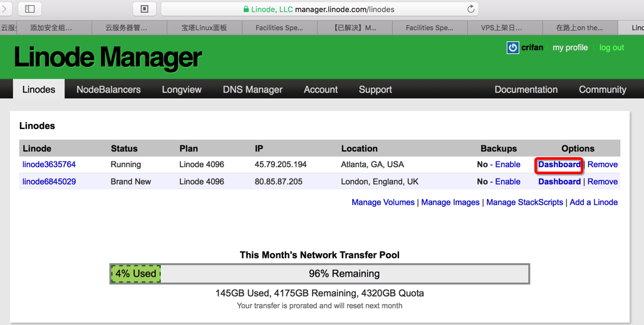Click the Linode 4096 plan for linode6845029
Viewport: 644px width, 325px height.
coord(202,182)
